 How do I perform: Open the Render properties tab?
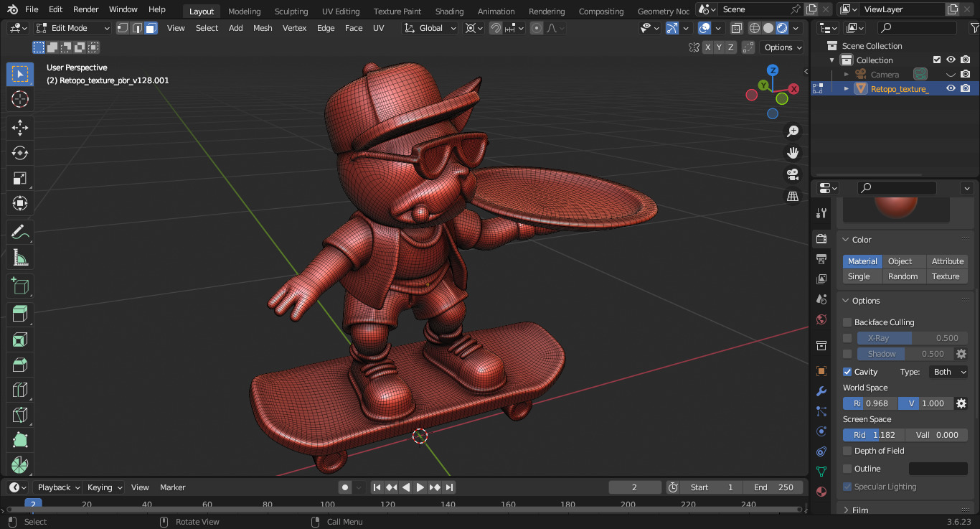click(821, 238)
